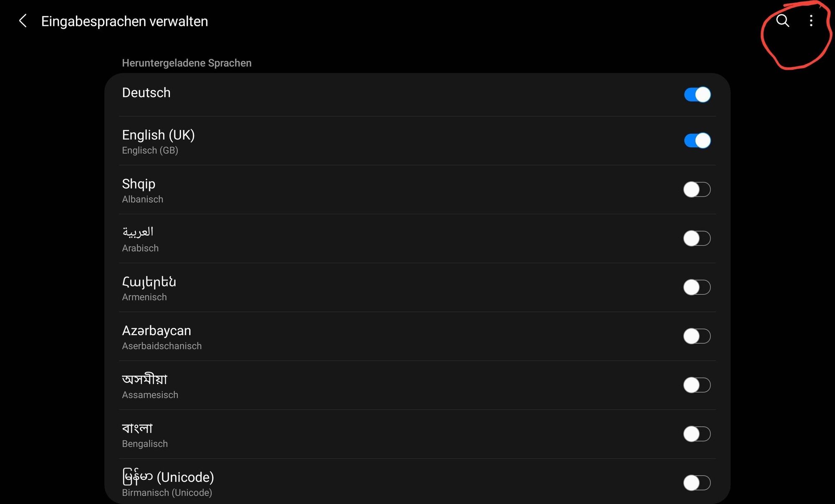Image resolution: width=835 pixels, height=504 pixels.
Task: Open the search magnifier icon
Action: [x=782, y=20]
